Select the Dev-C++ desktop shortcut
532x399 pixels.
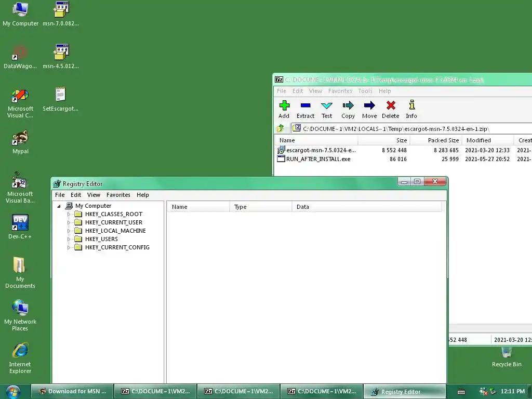[x=20, y=227]
